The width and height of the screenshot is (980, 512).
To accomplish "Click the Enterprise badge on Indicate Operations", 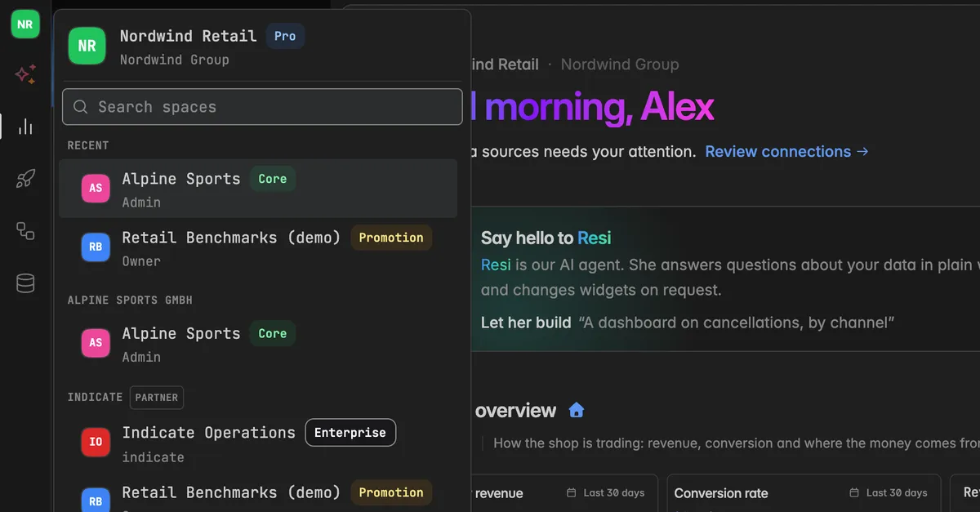I will [350, 433].
